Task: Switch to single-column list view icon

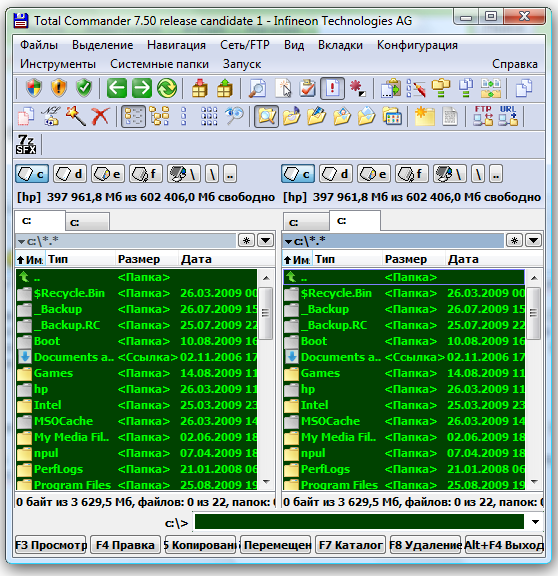Action: pyautogui.click(x=184, y=116)
